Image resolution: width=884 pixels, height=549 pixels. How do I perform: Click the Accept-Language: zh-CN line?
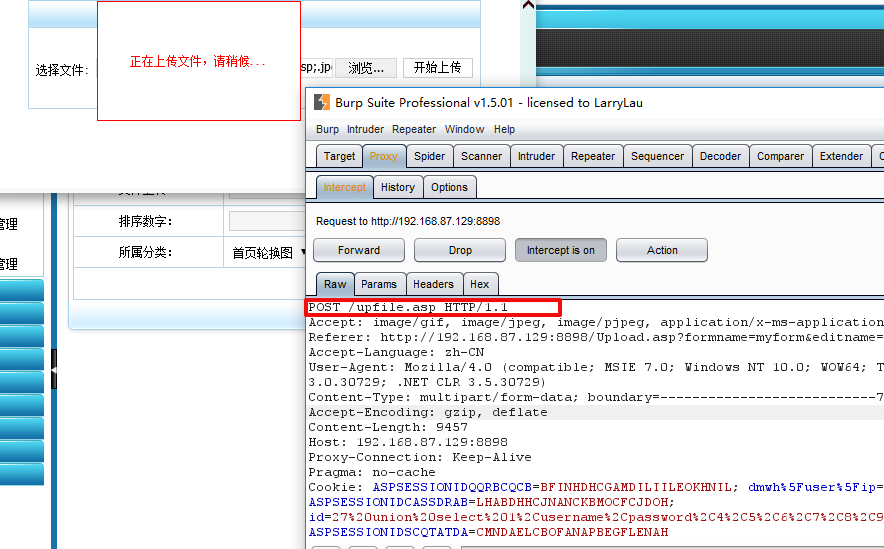[396, 352]
